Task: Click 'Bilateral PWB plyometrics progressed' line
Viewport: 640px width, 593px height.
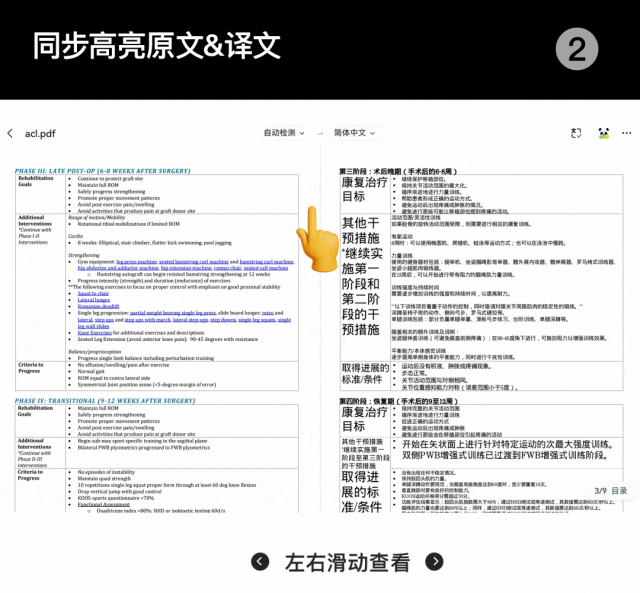Action: click(x=144, y=448)
